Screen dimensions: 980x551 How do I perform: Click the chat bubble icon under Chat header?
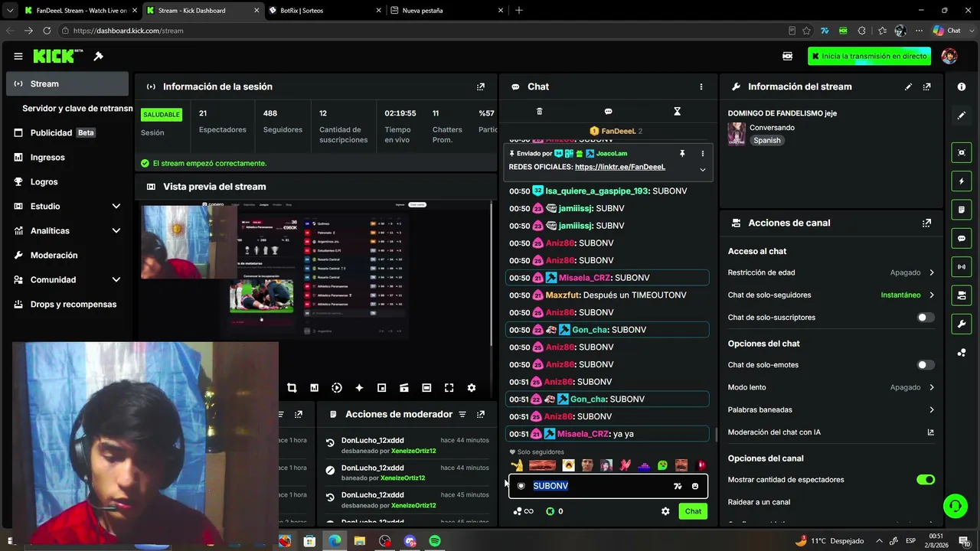[608, 112]
